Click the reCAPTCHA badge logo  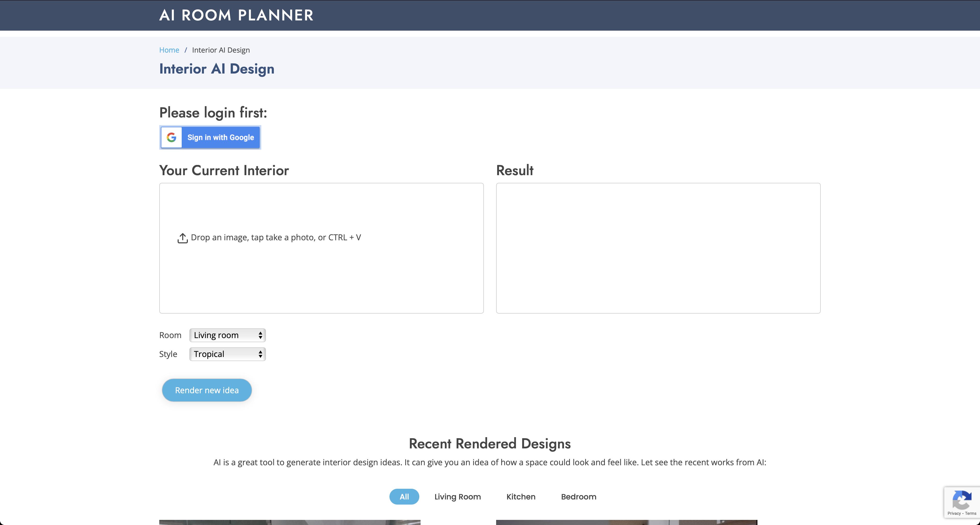click(x=962, y=500)
